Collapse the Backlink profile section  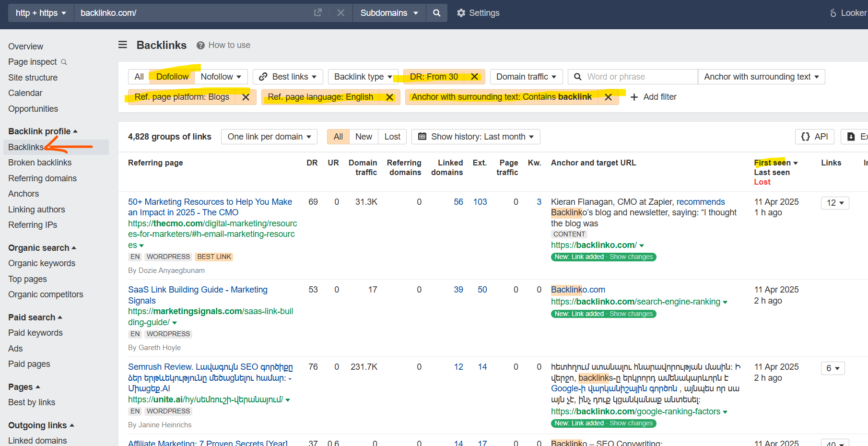click(43, 131)
